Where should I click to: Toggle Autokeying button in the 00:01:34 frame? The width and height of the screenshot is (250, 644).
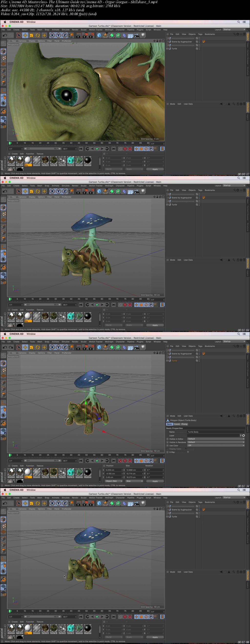(125, 461)
